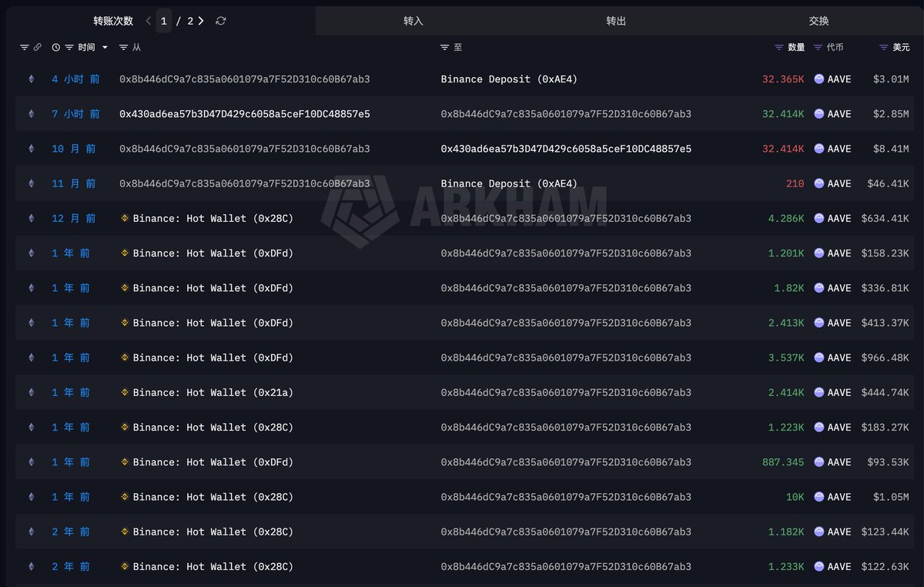924x587 pixels.
Task: Open the 4 小时 前 transaction
Action: point(75,79)
